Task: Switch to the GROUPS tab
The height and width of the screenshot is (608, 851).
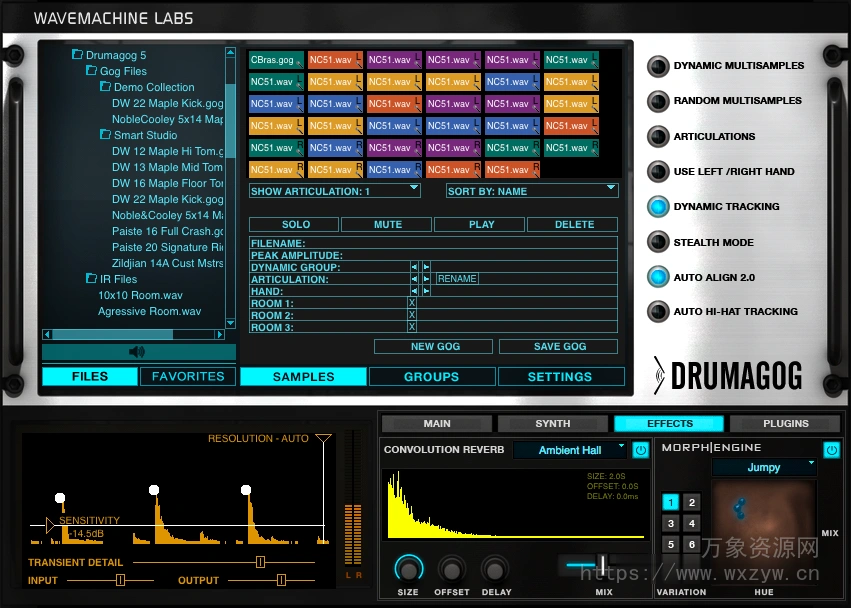Action: click(431, 377)
